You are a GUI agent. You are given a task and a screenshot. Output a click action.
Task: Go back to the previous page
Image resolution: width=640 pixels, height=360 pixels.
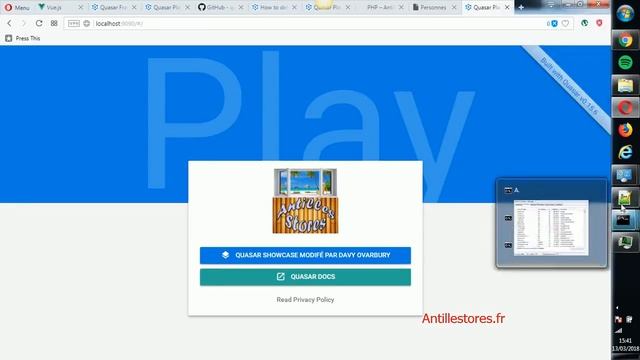coord(9,24)
